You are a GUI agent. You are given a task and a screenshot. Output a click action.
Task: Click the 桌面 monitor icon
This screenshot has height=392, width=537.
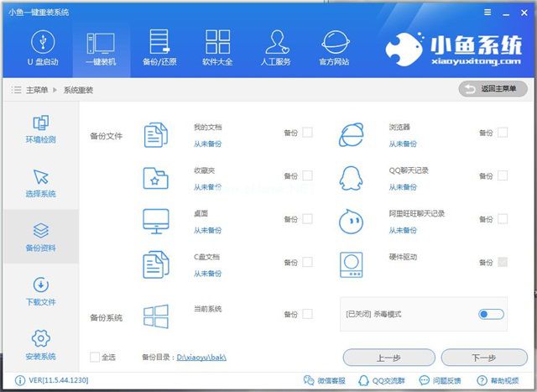pos(156,222)
